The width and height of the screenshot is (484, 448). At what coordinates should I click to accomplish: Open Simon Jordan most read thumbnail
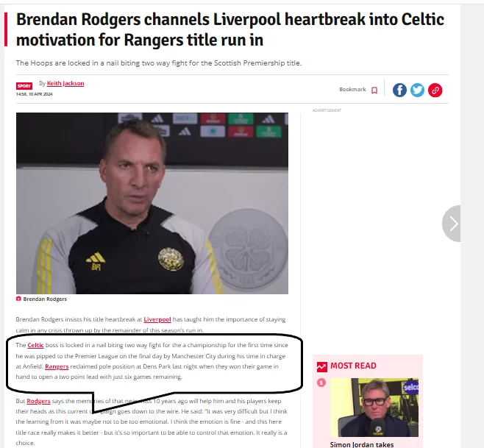[374, 408]
